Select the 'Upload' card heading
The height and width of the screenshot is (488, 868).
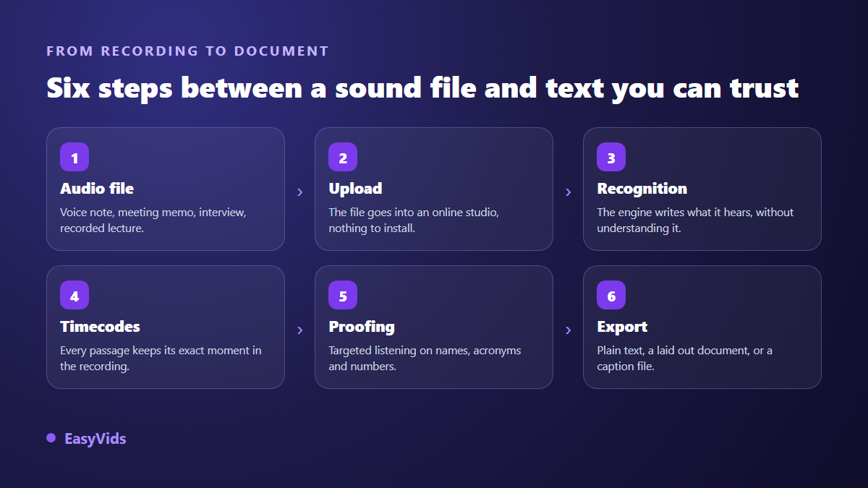[x=355, y=189]
